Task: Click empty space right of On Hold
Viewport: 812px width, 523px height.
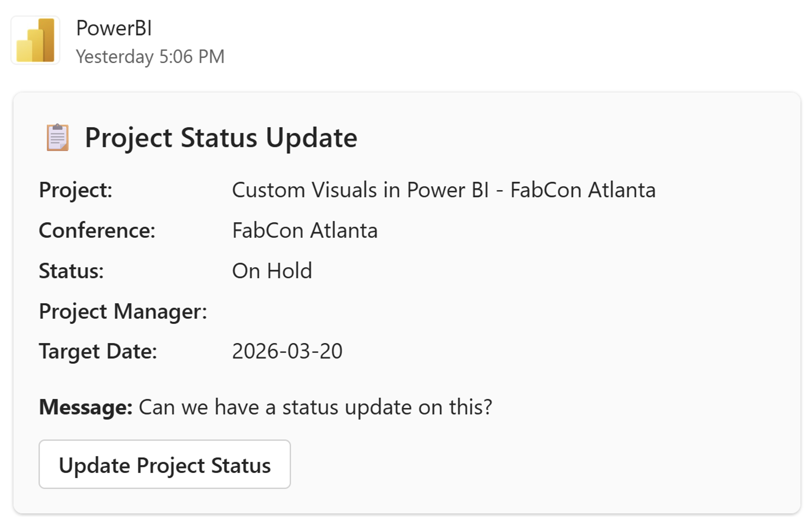Action: tap(509, 271)
